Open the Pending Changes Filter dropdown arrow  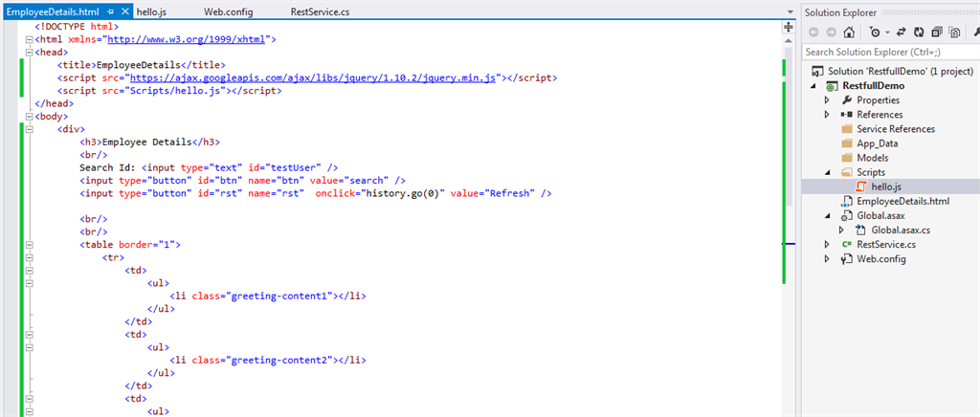(x=886, y=33)
